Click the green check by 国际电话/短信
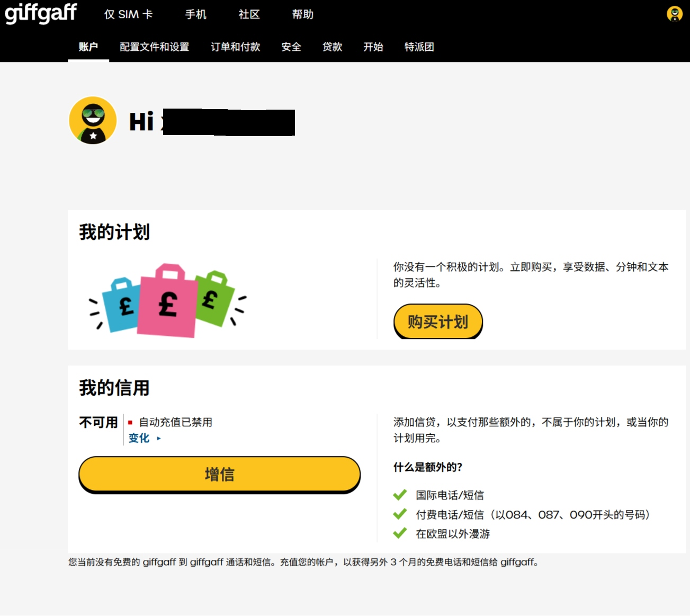The image size is (690, 616). pyautogui.click(x=400, y=495)
